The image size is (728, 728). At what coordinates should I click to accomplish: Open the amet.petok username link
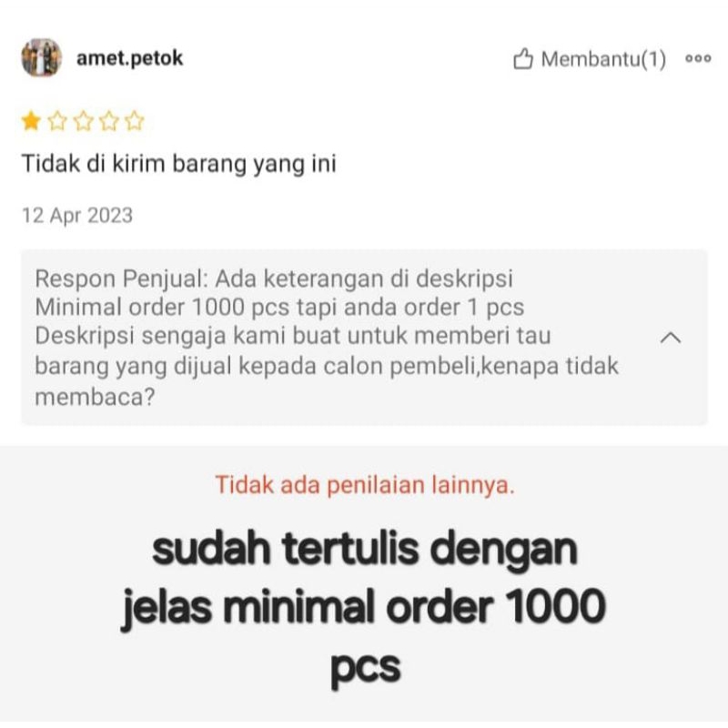coord(129,58)
